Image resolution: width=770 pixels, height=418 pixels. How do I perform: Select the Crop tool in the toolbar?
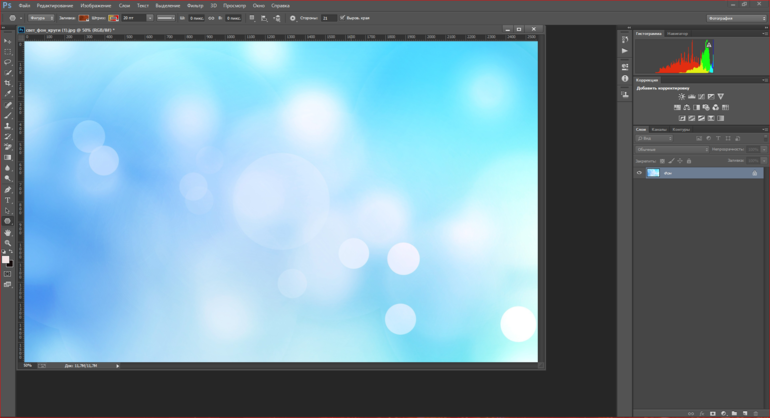8,83
